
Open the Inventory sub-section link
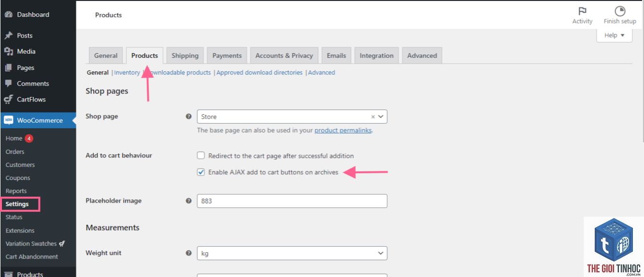[127, 72]
